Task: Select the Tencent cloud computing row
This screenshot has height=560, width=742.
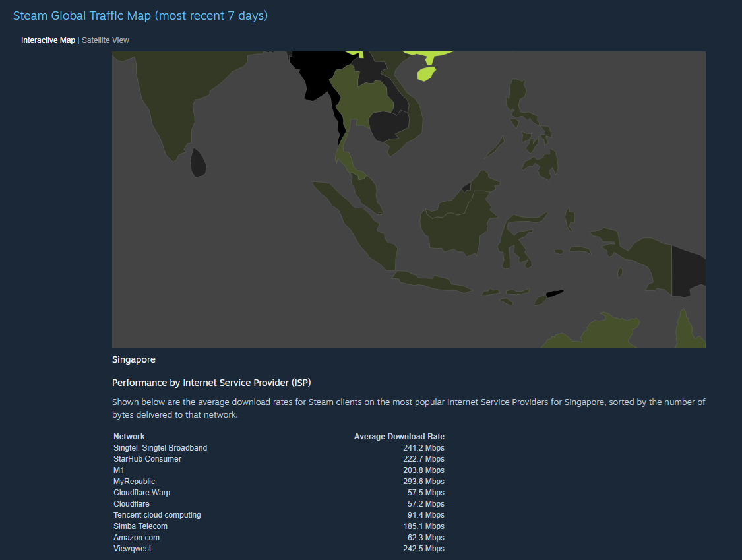Action: [279, 515]
